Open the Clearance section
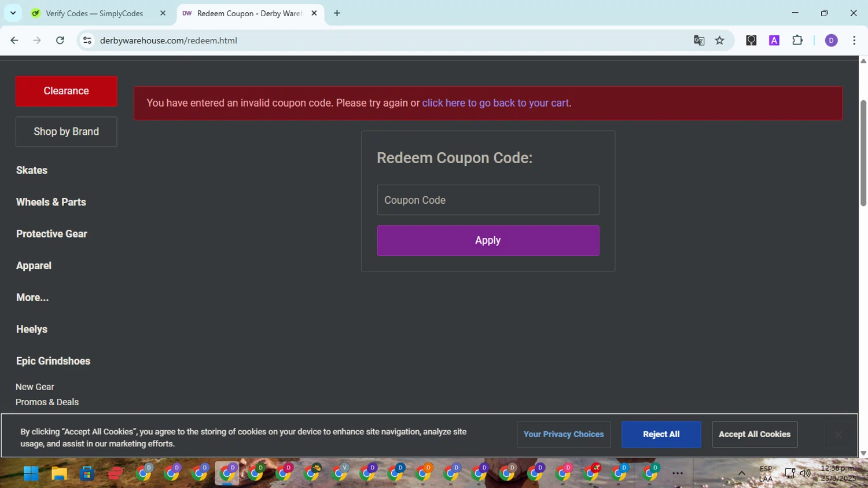Screen dimensions: 868x488 click(x=67, y=91)
